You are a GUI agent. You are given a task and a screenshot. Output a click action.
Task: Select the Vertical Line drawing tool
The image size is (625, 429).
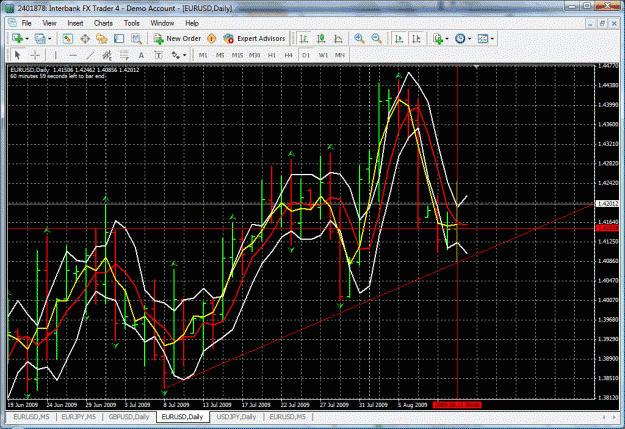[x=56, y=55]
